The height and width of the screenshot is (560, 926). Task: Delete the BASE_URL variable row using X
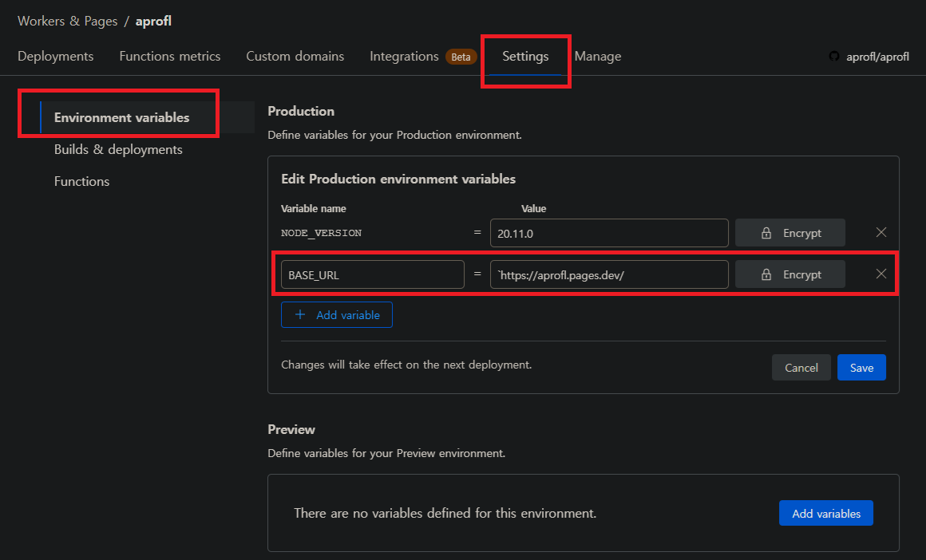[880, 274]
